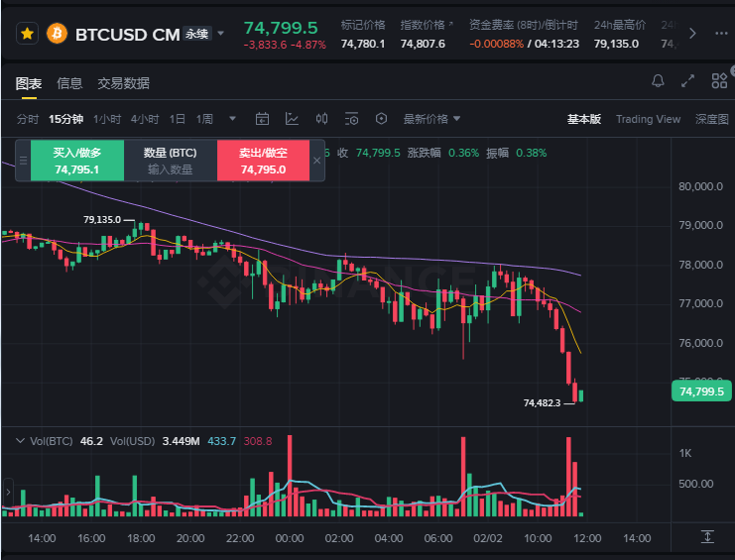Switch to 深度图 depth chart

tap(711, 119)
